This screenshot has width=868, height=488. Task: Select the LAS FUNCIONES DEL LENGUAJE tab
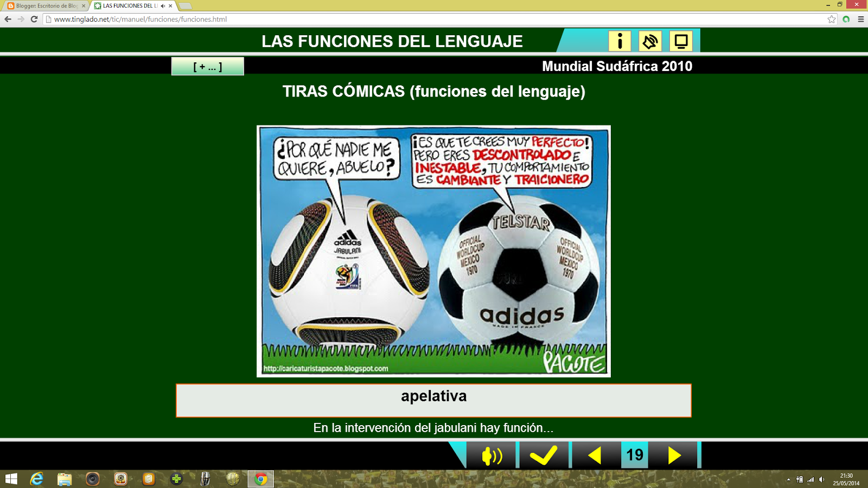tap(129, 6)
